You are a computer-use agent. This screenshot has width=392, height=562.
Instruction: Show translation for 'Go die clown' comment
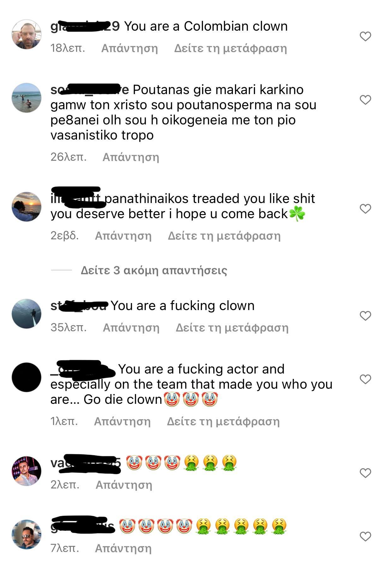tap(223, 421)
